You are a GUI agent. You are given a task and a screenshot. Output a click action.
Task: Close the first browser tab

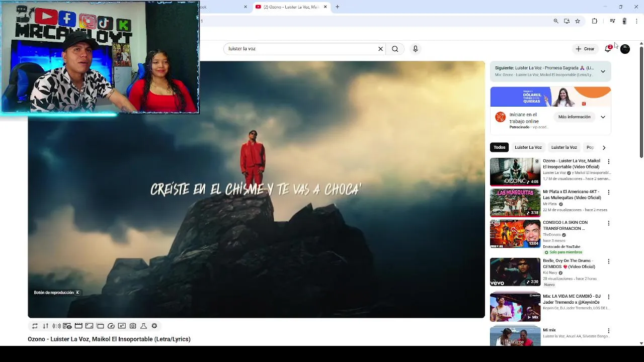click(246, 7)
